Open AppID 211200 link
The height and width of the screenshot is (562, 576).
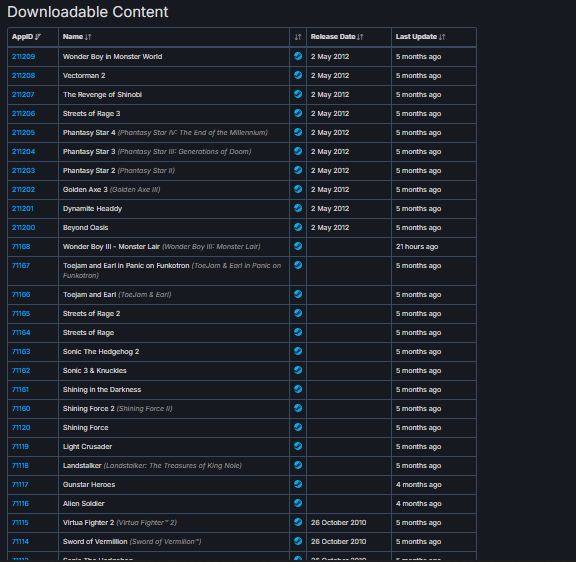tap(24, 228)
